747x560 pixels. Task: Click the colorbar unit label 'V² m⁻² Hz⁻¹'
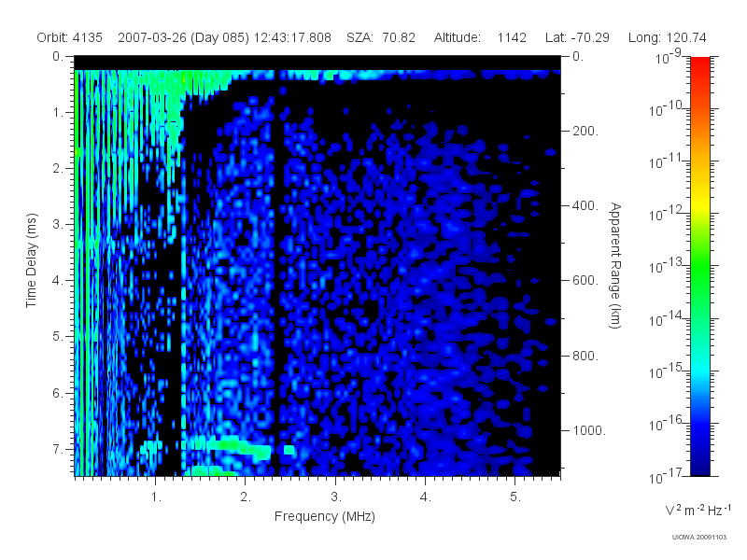[x=698, y=510]
